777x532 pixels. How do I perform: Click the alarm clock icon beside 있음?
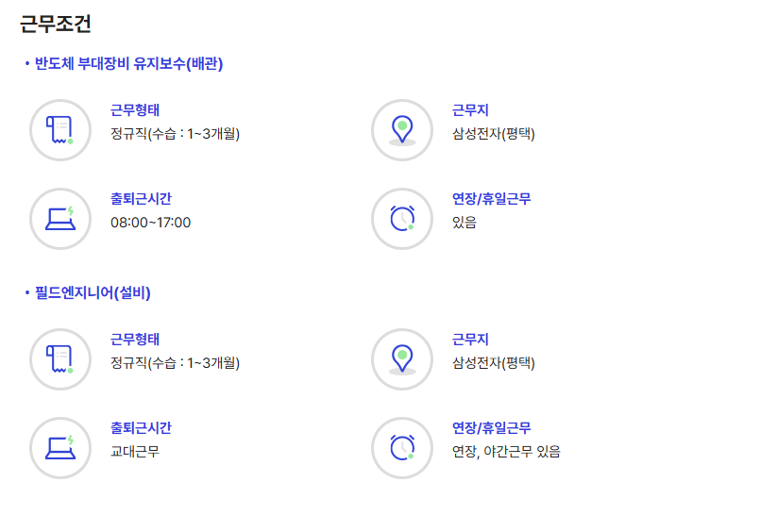(402, 219)
